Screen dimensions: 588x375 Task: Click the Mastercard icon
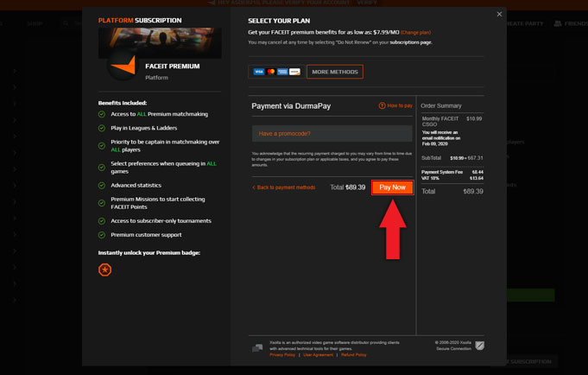[x=270, y=72]
